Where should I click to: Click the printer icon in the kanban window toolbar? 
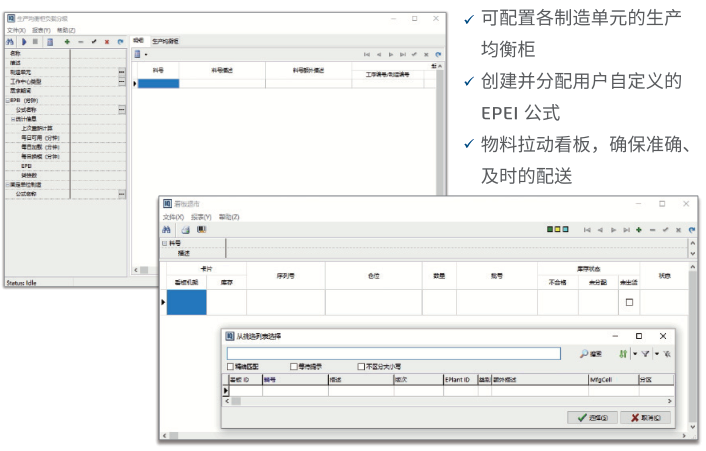(184, 229)
